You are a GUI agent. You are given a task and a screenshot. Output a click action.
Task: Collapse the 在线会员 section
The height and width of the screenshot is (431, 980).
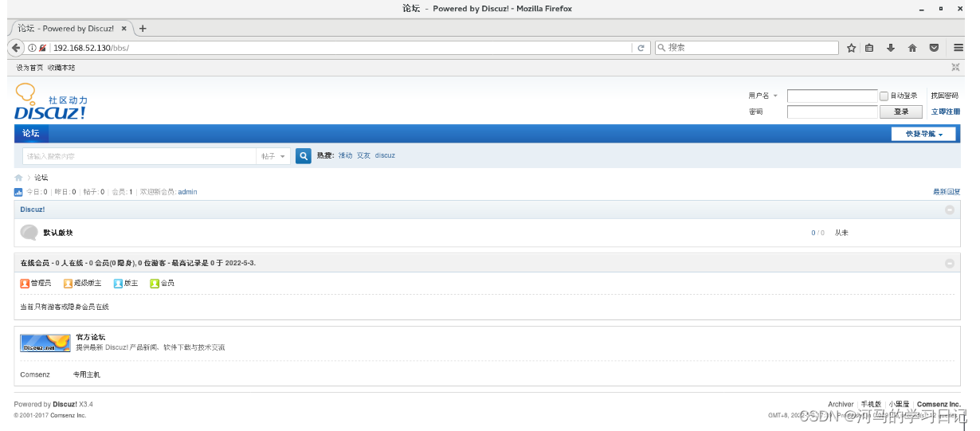(950, 263)
